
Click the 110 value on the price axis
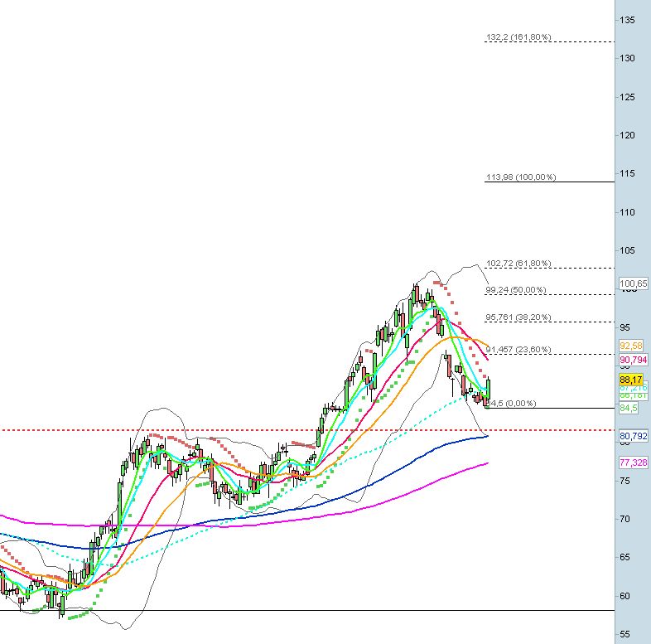click(627, 212)
